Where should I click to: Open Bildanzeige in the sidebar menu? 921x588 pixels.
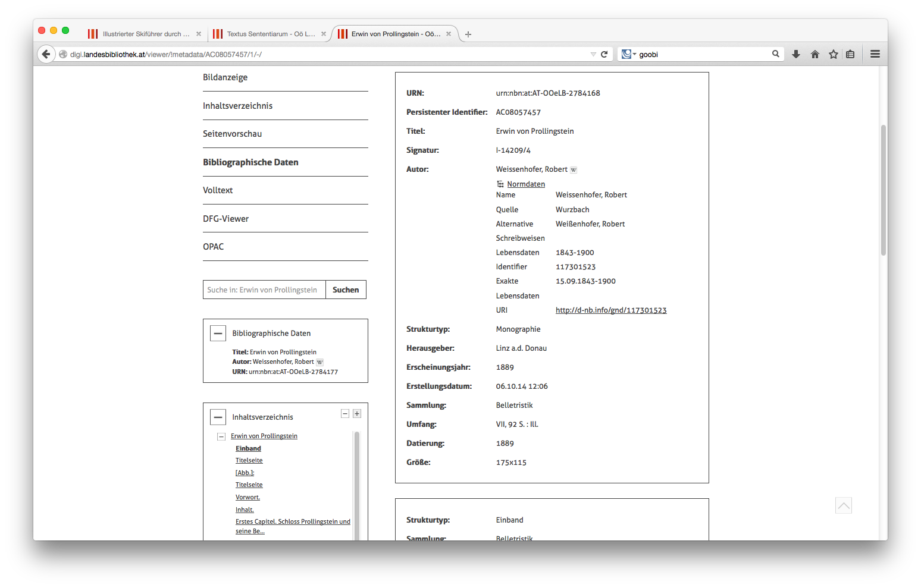click(225, 77)
